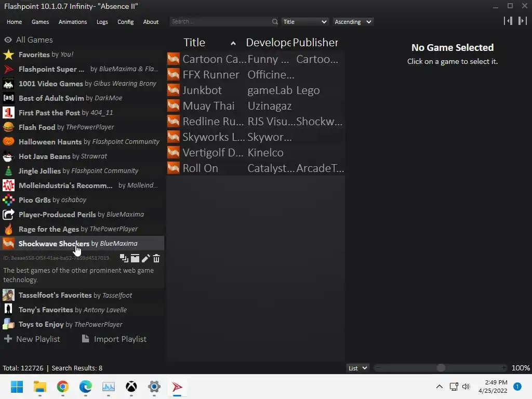This screenshot has width=532, height=399.
Task: Open the Games tab
Action: pyautogui.click(x=40, y=22)
